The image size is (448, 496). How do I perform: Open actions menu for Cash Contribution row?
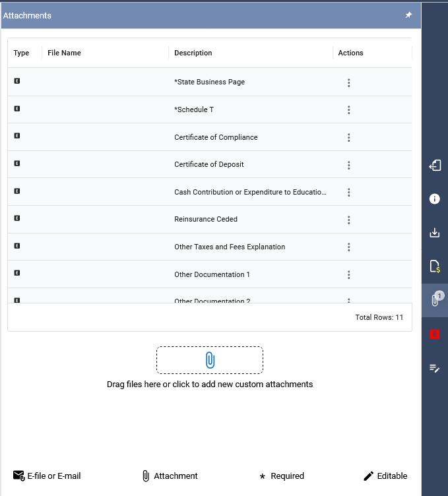[x=348, y=192]
